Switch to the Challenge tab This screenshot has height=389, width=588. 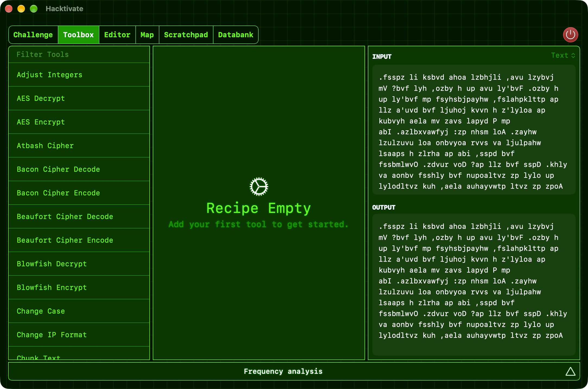(33, 35)
